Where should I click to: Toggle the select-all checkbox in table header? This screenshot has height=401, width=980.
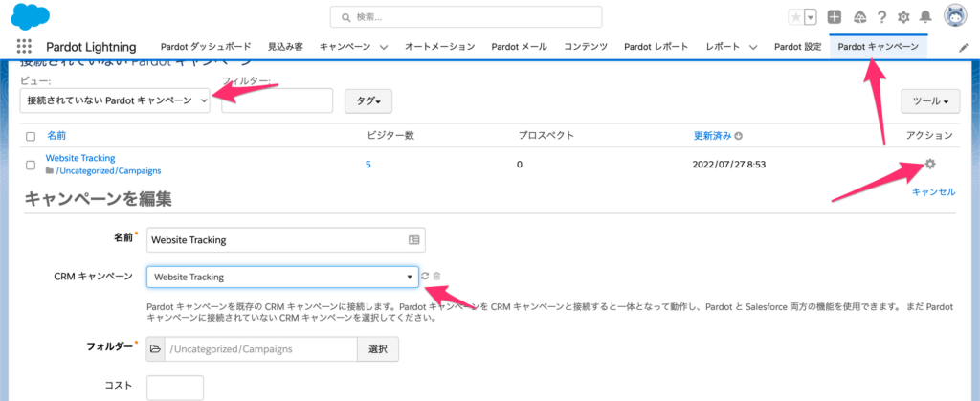click(x=31, y=136)
